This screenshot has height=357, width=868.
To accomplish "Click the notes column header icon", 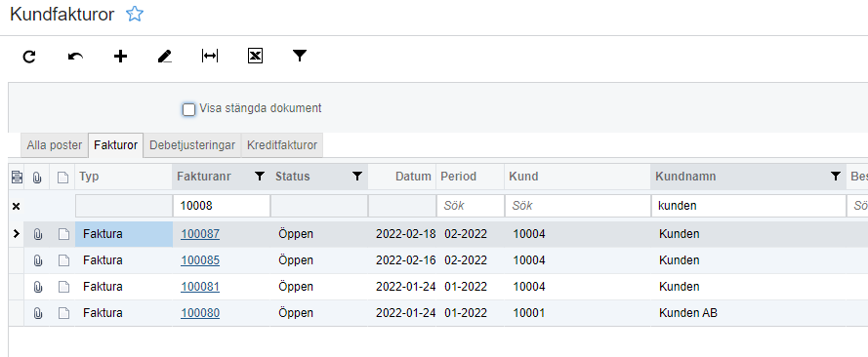I will pos(63,178).
